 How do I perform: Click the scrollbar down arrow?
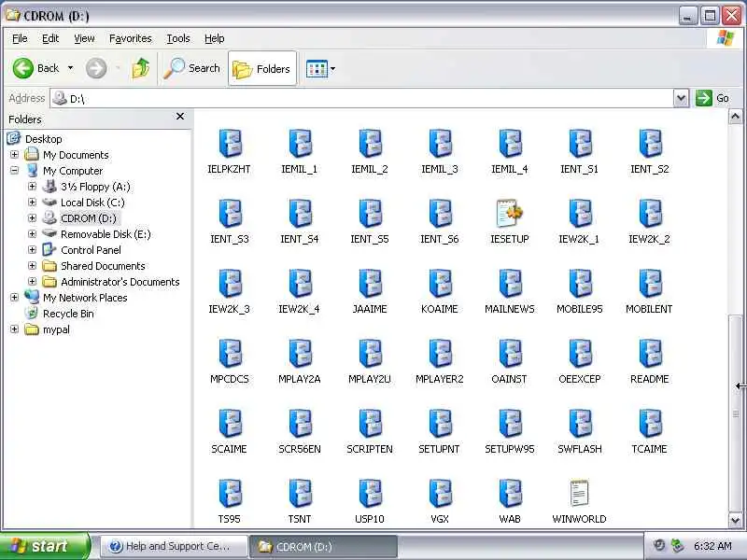735,520
